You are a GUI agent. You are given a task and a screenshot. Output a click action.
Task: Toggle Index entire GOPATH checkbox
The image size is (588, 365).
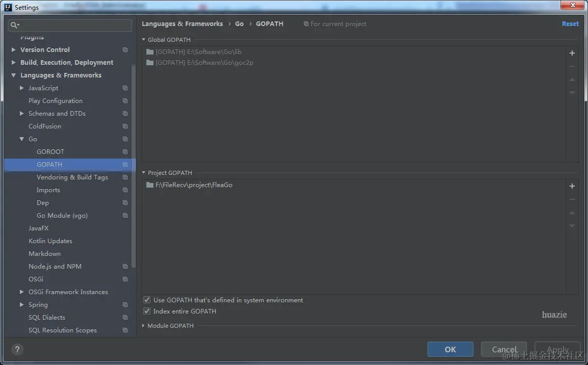(147, 311)
